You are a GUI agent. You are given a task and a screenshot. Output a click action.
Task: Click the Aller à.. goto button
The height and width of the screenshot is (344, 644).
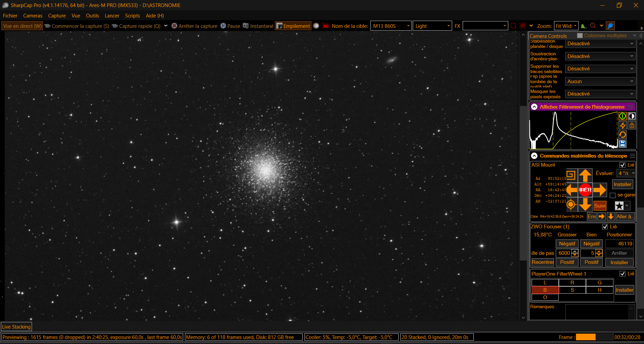[625, 217]
